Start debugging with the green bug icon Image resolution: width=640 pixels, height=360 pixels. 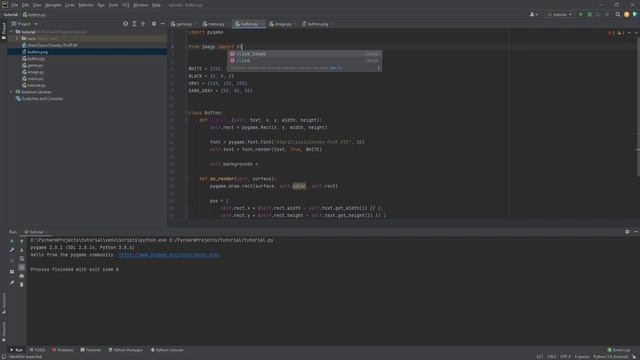coord(589,14)
